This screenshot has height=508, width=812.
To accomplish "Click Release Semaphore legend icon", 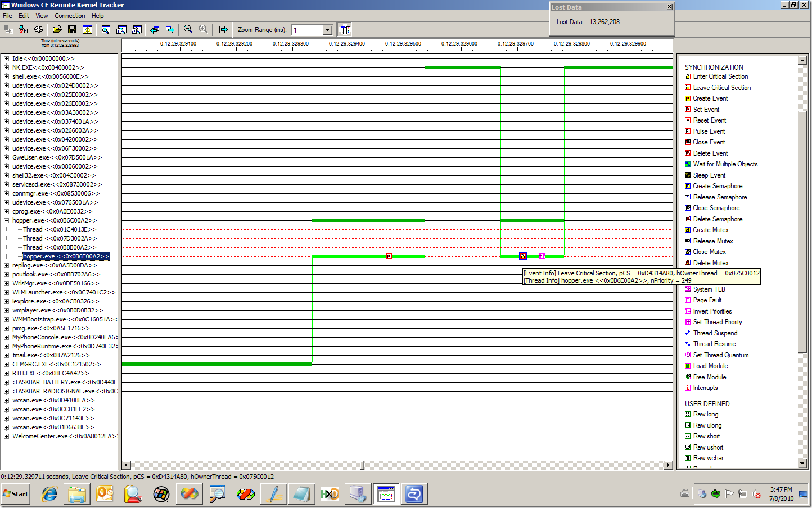I will (x=688, y=197).
